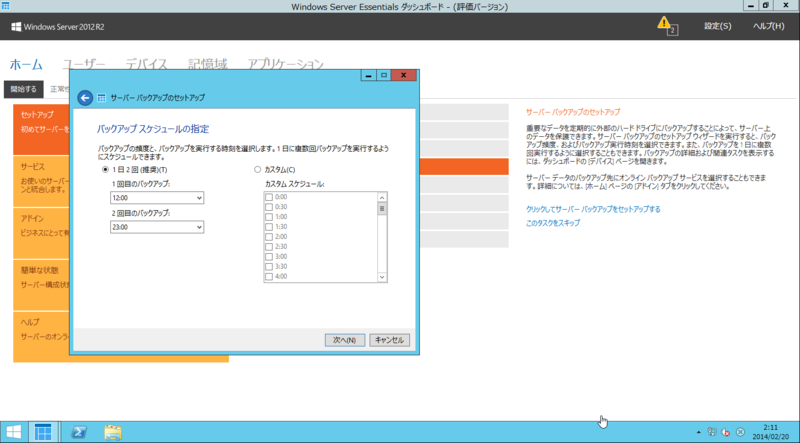Select the カスタム radio button
Screen dimensions: 800x443
[258, 169]
